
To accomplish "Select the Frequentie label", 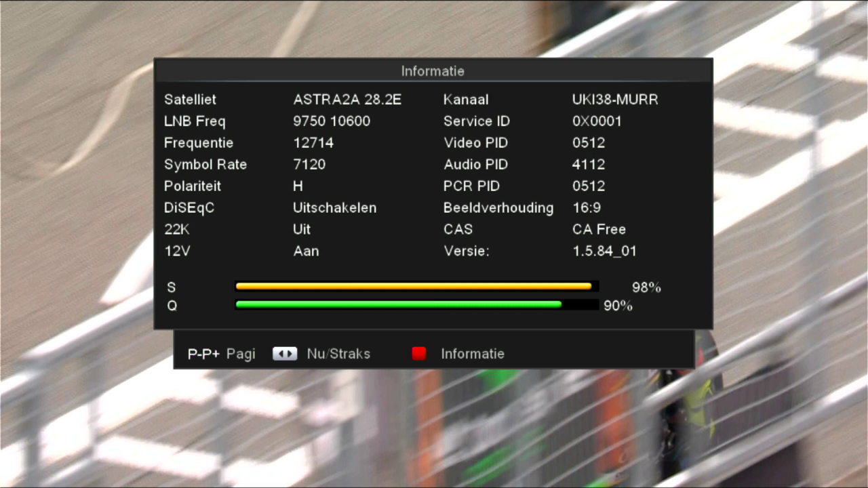I will [199, 143].
